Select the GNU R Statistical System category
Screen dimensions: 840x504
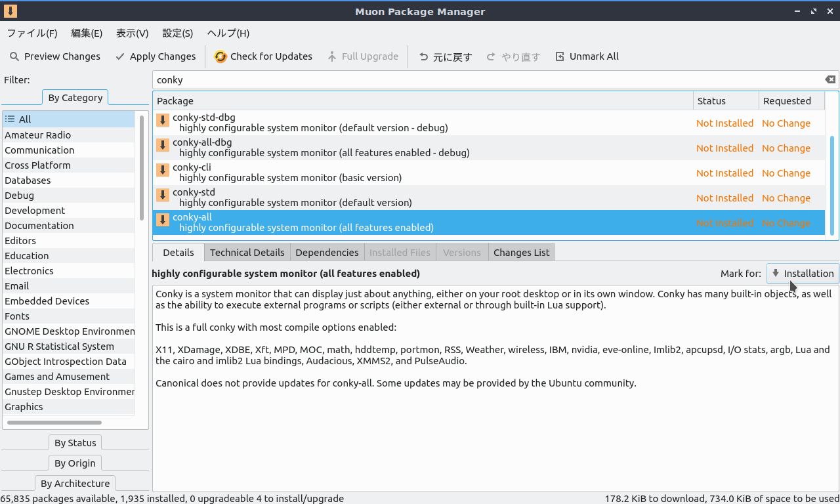(69, 346)
